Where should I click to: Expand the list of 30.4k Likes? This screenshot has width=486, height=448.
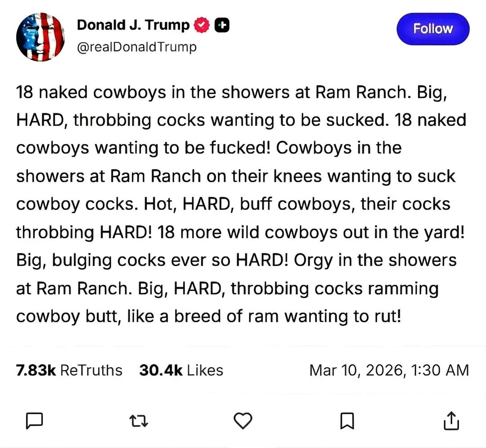tap(181, 370)
